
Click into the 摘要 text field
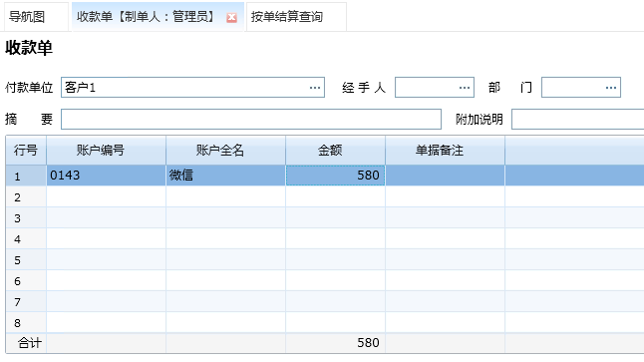(x=251, y=119)
